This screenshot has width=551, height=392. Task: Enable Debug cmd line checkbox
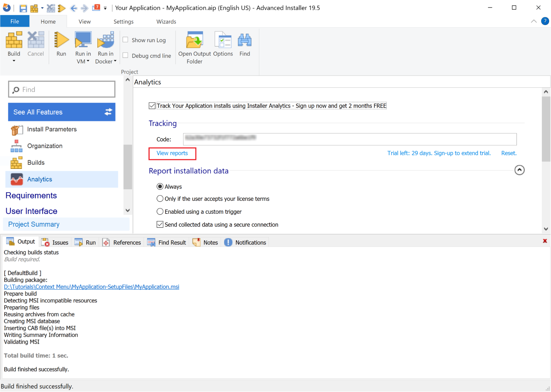pos(125,55)
